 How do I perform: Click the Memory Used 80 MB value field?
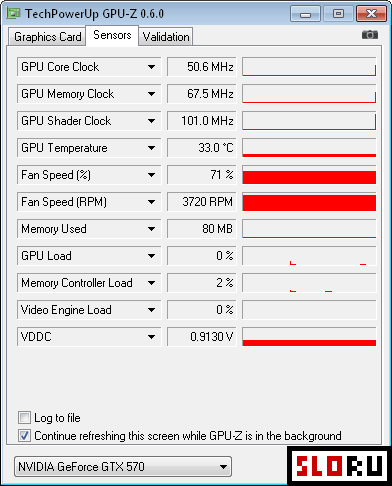pyautogui.click(x=202, y=229)
